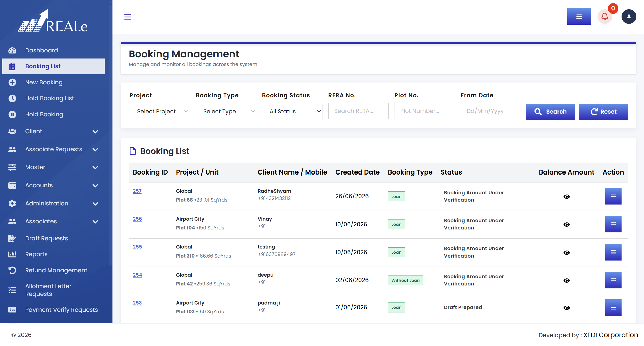644x346 pixels.
Task: Open Refund Management page
Action: pos(54,270)
